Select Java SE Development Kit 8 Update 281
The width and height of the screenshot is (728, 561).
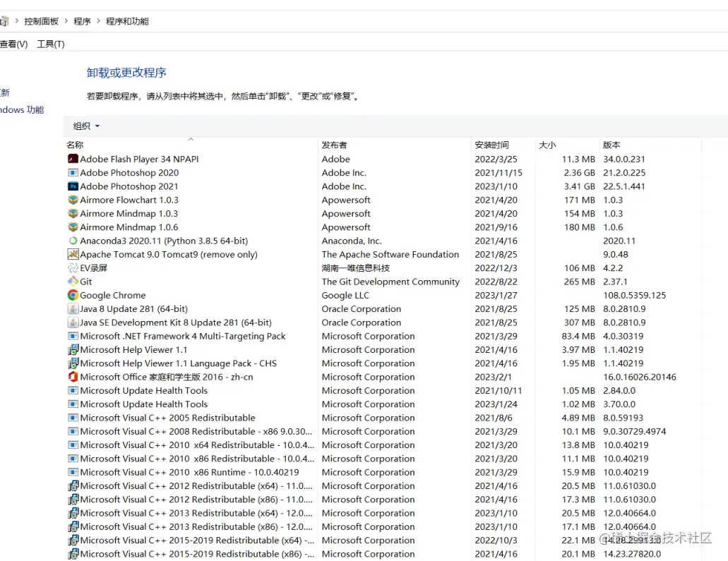coord(176,322)
